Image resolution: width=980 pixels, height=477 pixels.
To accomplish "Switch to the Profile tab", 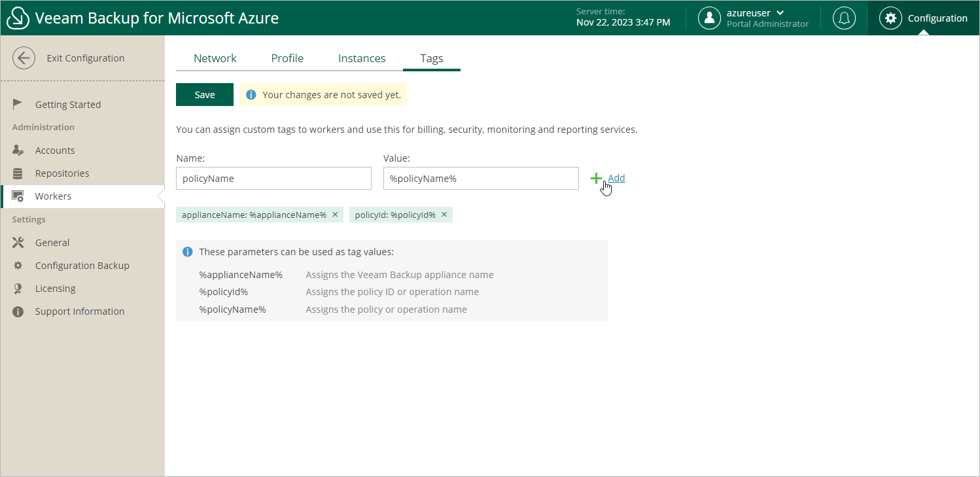I will click(287, 58).
